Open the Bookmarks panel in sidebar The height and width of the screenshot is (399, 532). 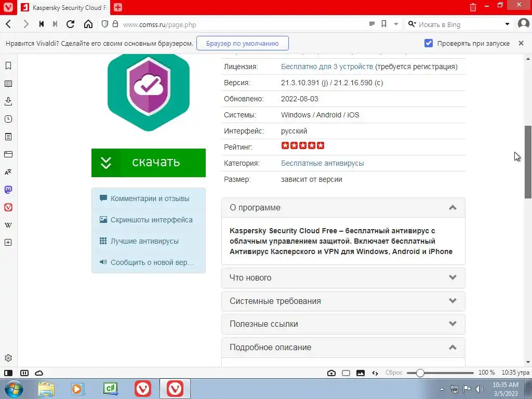point(8,65)
